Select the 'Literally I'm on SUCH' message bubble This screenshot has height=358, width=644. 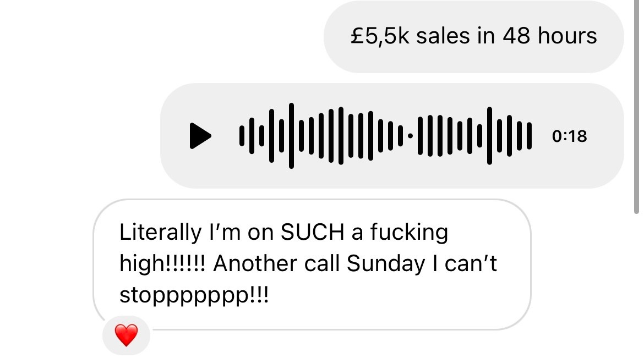click(312, 265)
